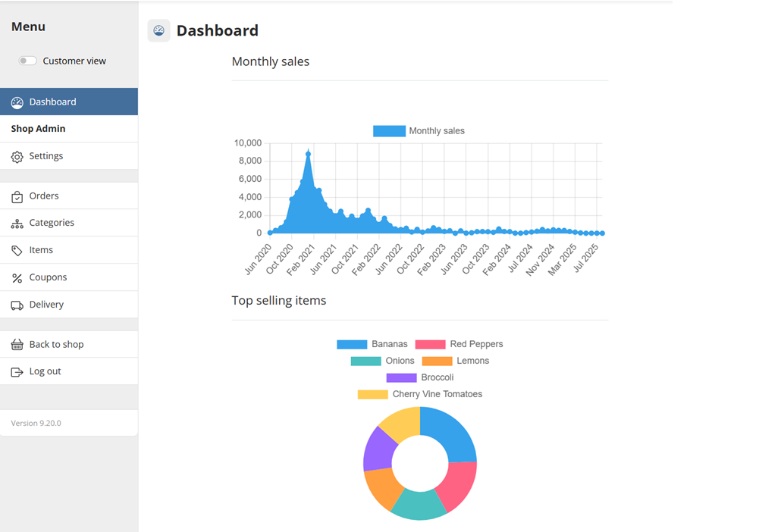The image size is (759, 532).
Task: Click the Orders bag icon
Action: 17,197
